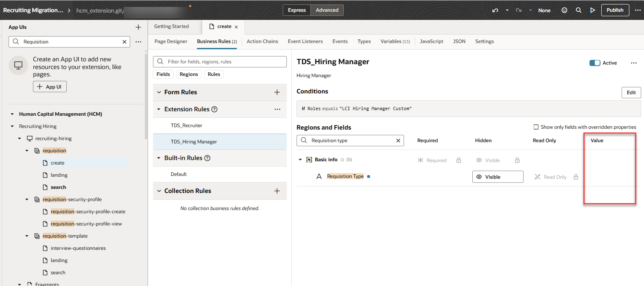This screenshot has height=286, width=644.
Task: Collapse the recruiting-hiring tree node
Action: point(20,139)
